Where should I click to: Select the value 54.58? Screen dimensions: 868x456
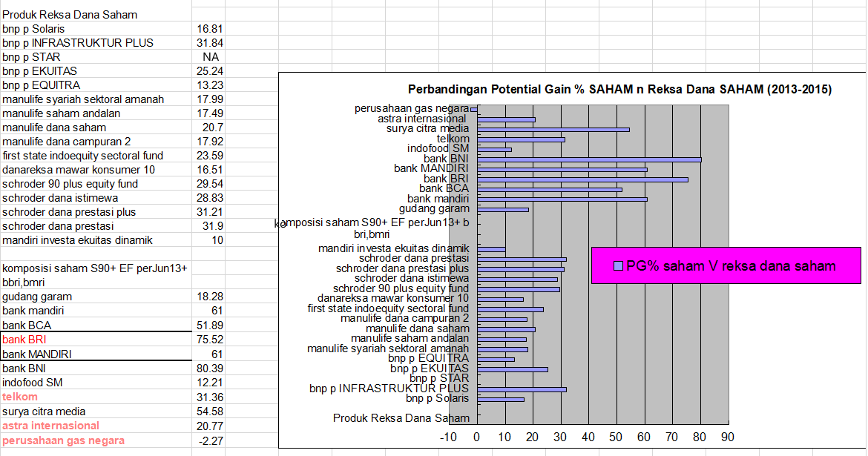tap(208, 412)
